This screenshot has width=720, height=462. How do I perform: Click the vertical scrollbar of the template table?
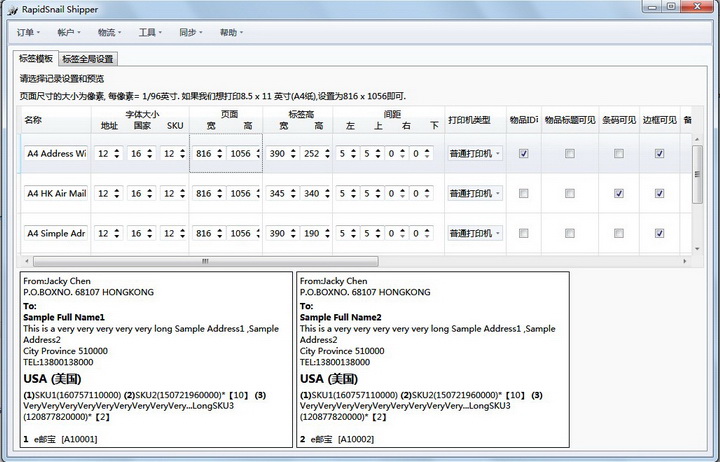pos(698,180)
